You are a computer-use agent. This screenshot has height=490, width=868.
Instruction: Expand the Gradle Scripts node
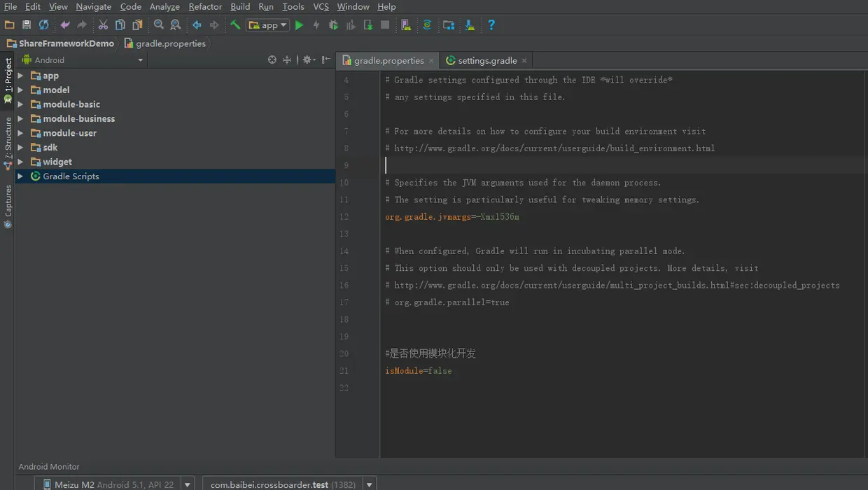click(x=20, y=176)
